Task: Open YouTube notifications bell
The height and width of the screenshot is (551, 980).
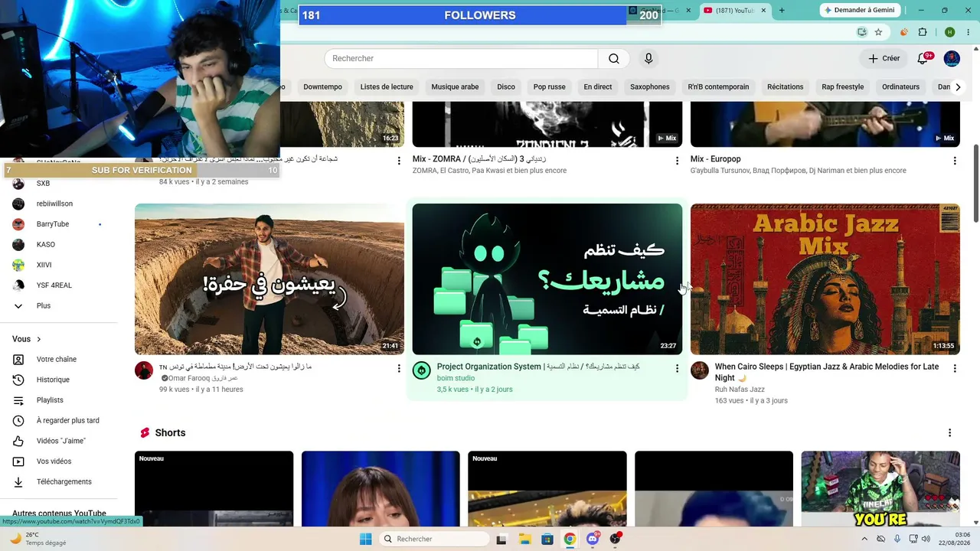Action: 923,59
